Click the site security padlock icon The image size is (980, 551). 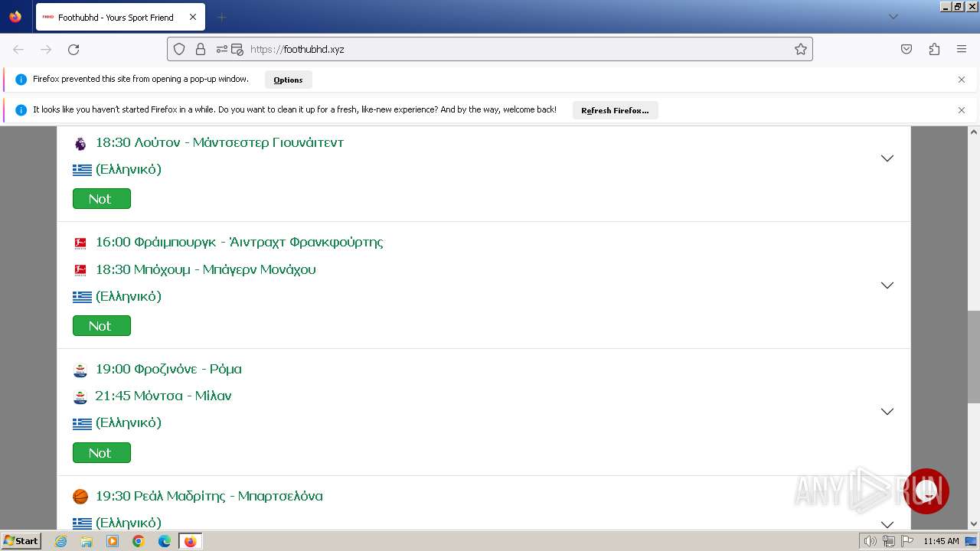[201, 49]
